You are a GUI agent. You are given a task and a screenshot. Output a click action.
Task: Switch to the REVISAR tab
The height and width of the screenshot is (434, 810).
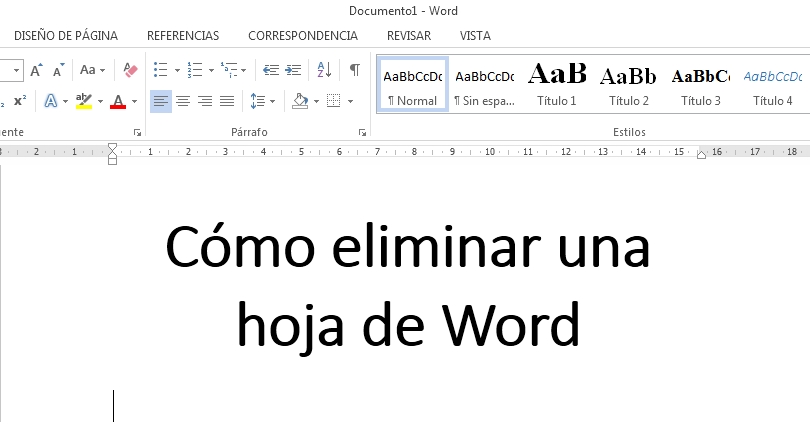409,36
